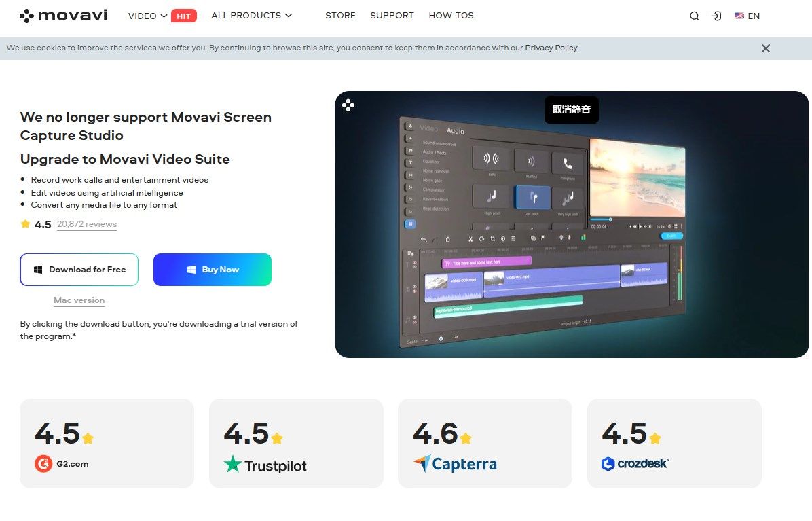Screen dimensions: 812x521
Task: Click the G2 logo icon
Action: pos(43,463)
